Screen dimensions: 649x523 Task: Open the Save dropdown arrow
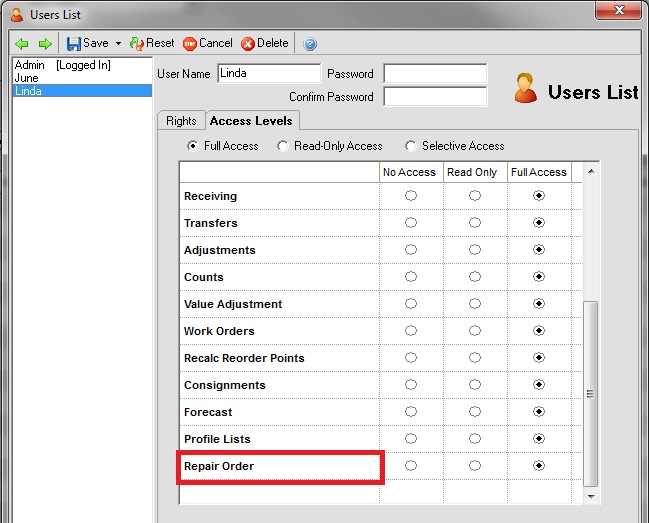[x=118, y=44]
